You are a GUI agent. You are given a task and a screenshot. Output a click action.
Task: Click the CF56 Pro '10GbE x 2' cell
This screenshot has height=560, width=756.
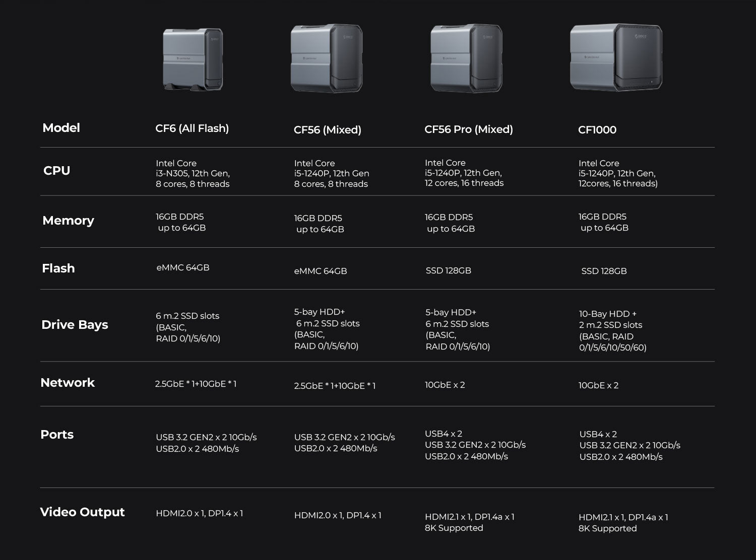click(x=445, y=385)
